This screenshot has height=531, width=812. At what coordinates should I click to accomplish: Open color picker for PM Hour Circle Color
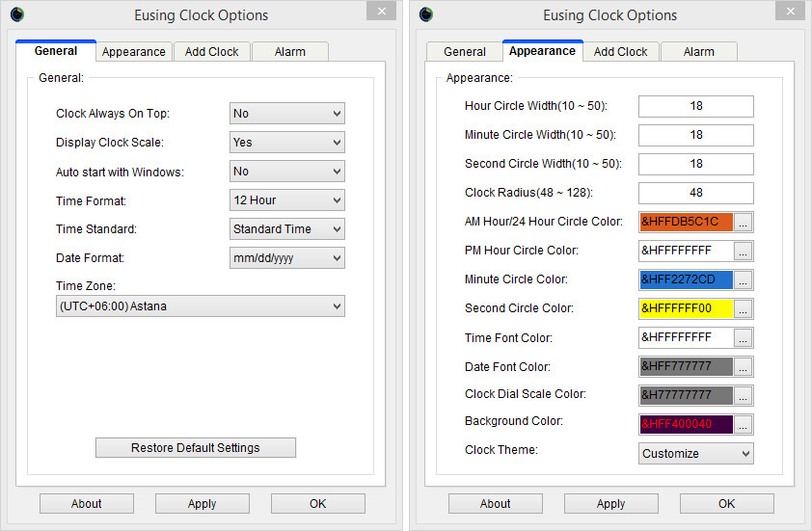pyautogui.click(x=744, y=251)
